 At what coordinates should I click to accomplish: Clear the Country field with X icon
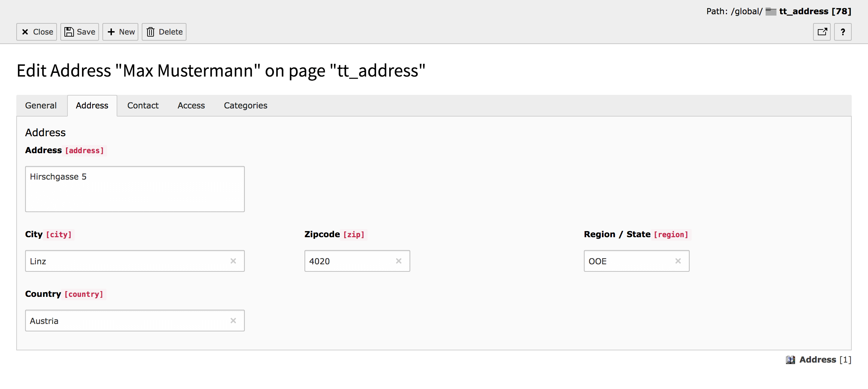click(x=233, y=321)
